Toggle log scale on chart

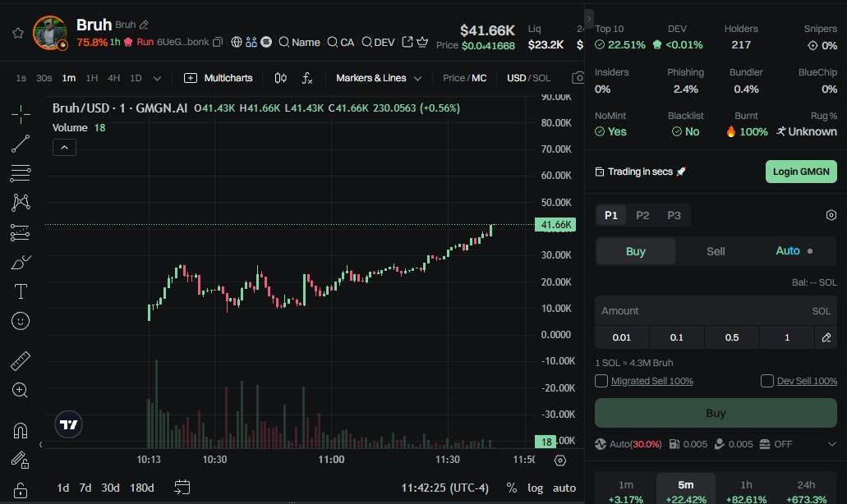[535, 488]
